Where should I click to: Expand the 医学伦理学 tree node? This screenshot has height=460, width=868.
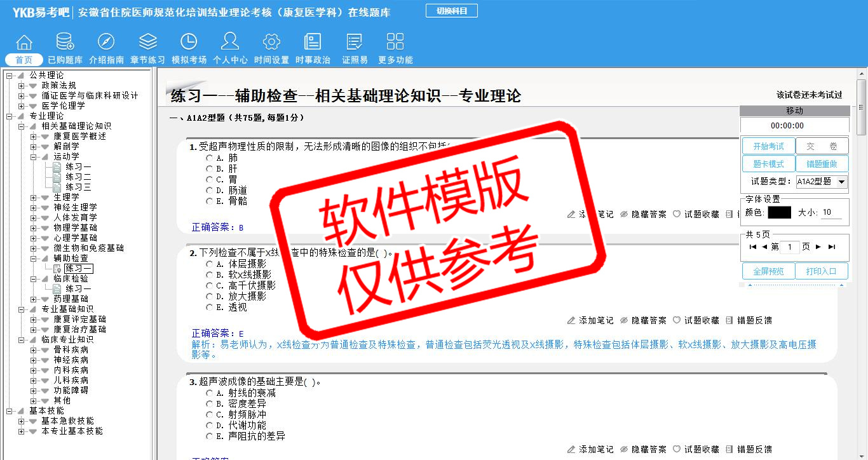[22, 106]
